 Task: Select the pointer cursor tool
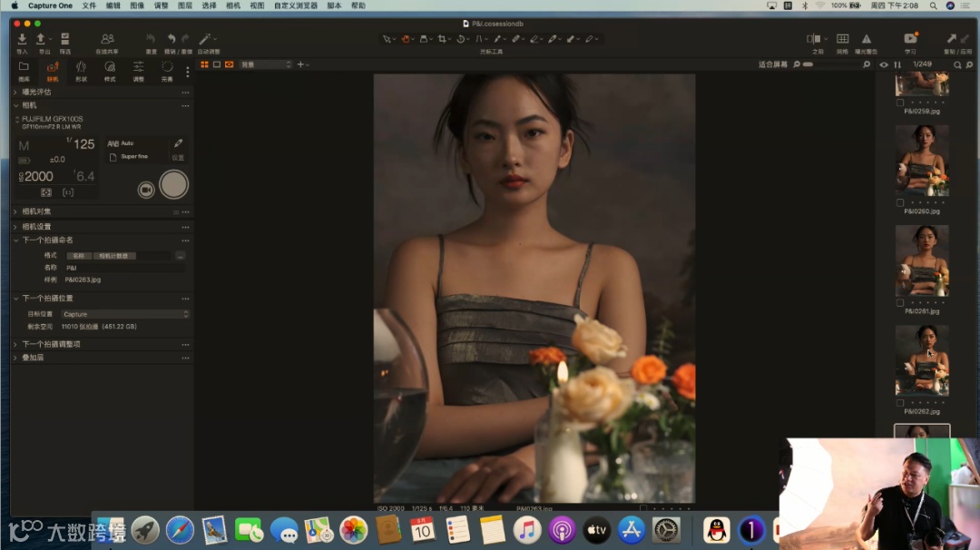click(x=387, y=39)
